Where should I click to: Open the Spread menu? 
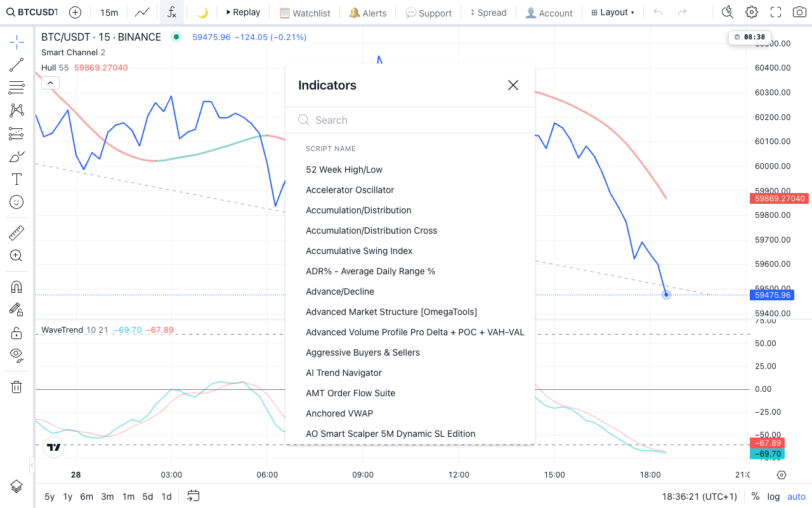point(488,12)
